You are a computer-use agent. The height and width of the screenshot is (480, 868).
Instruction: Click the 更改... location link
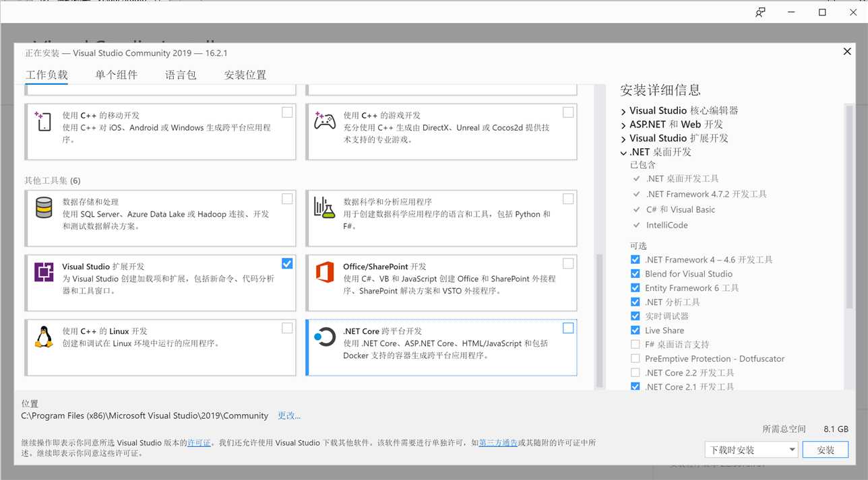(x=289, y=415)
